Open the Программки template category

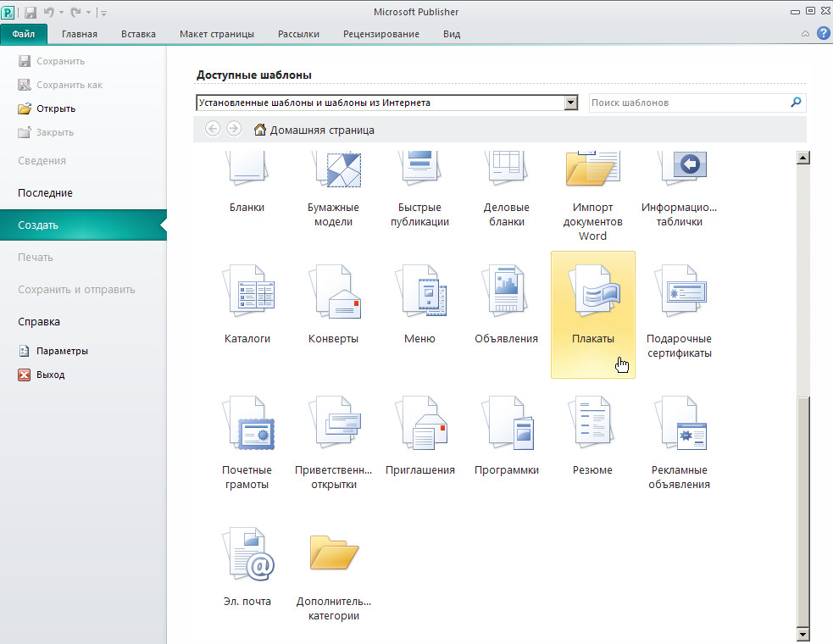(506, 436)
